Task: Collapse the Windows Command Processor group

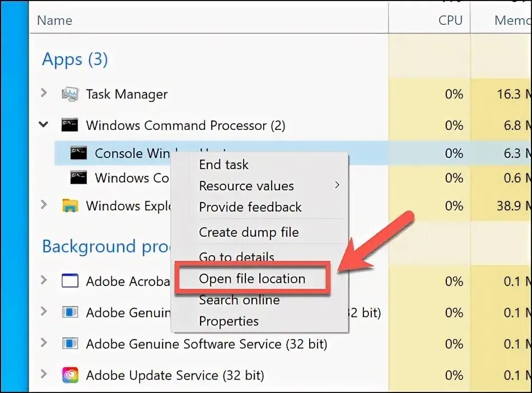Action: (44, 124)
